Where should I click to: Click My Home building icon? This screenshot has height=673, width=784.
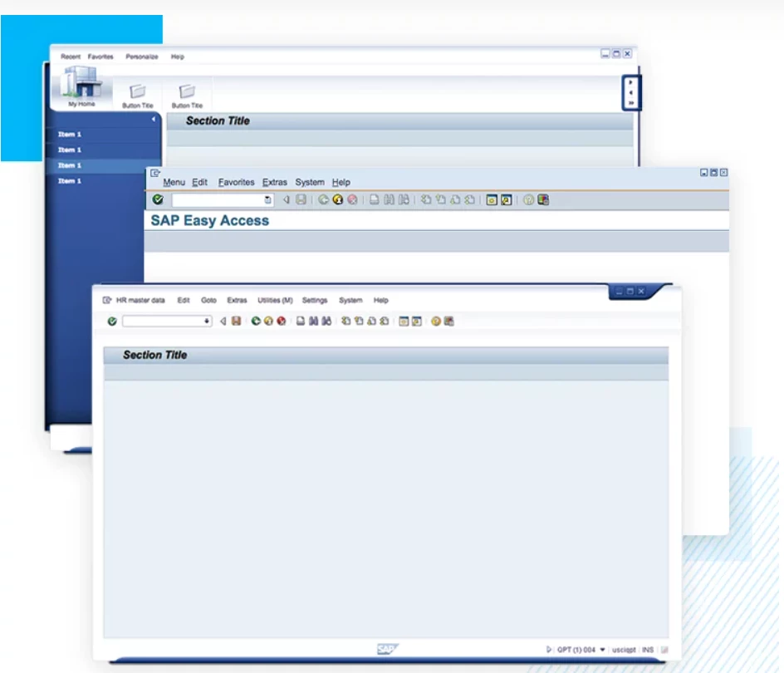click(x=81, y=82)
